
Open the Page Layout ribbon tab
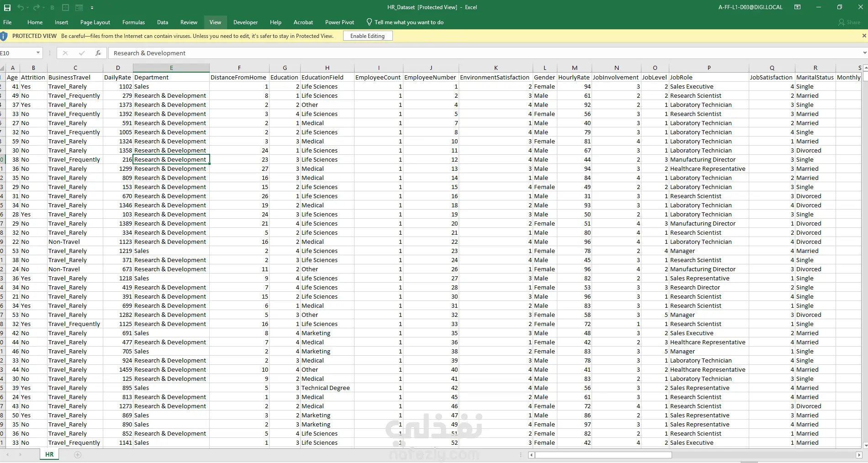[x=95, y=22]
